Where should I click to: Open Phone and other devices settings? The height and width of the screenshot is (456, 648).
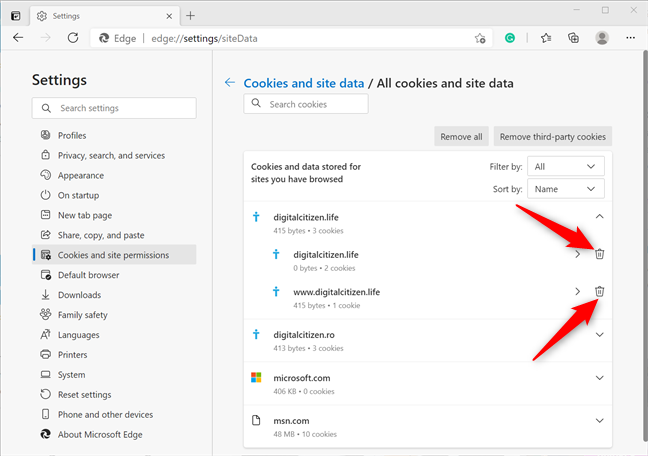[114, 414]
